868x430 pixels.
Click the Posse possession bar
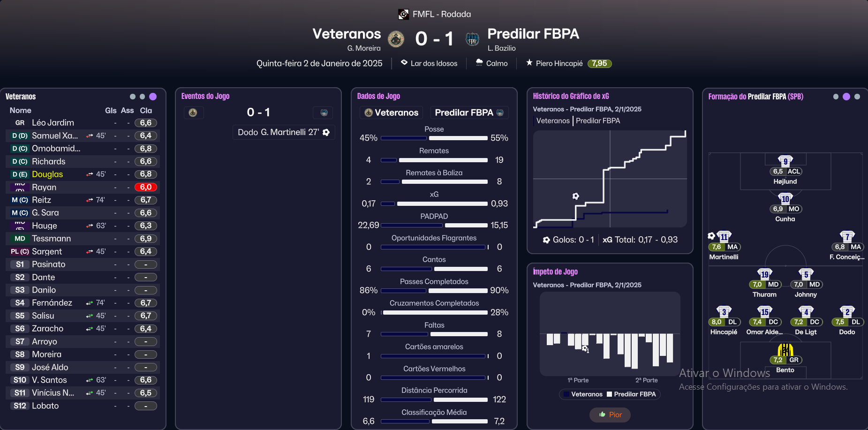pyautogui.click(x=434, y=138)
